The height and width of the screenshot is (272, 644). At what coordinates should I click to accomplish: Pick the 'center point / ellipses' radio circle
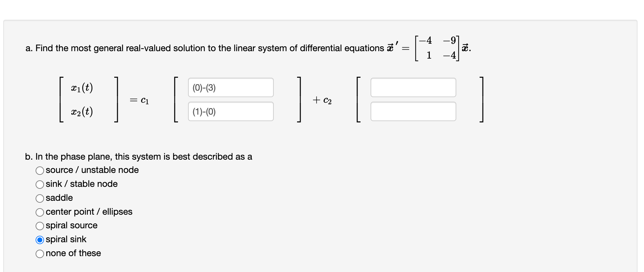coord(40,212)
